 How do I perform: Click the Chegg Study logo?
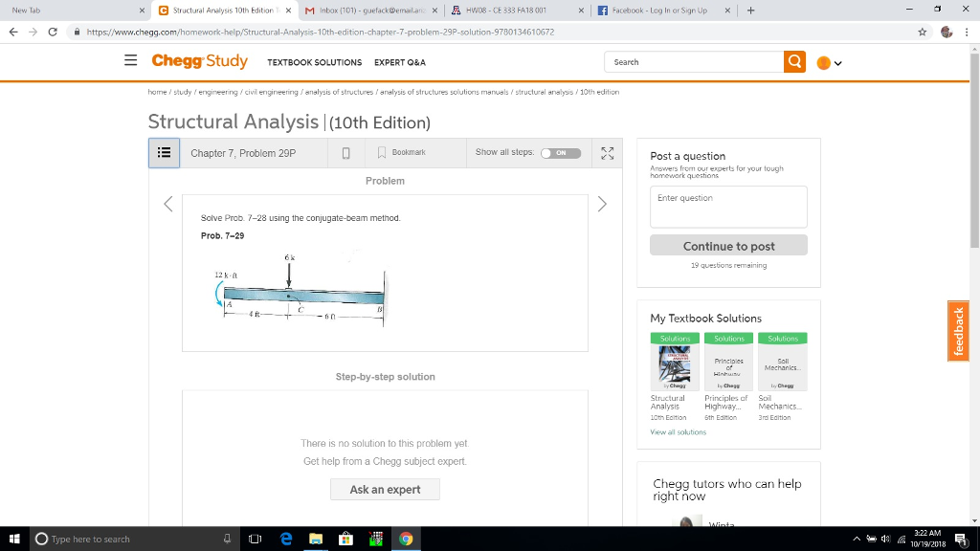click(x=199, y=60)
